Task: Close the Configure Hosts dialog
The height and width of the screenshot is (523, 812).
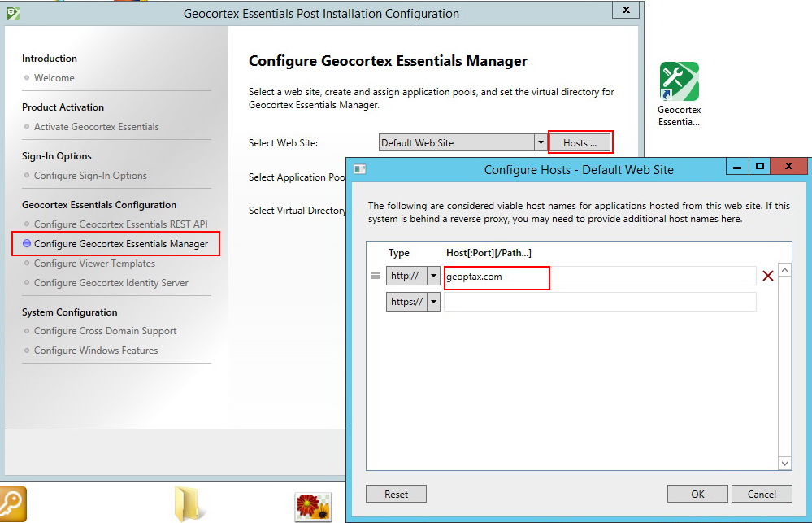Action: (x=788, y=167)
